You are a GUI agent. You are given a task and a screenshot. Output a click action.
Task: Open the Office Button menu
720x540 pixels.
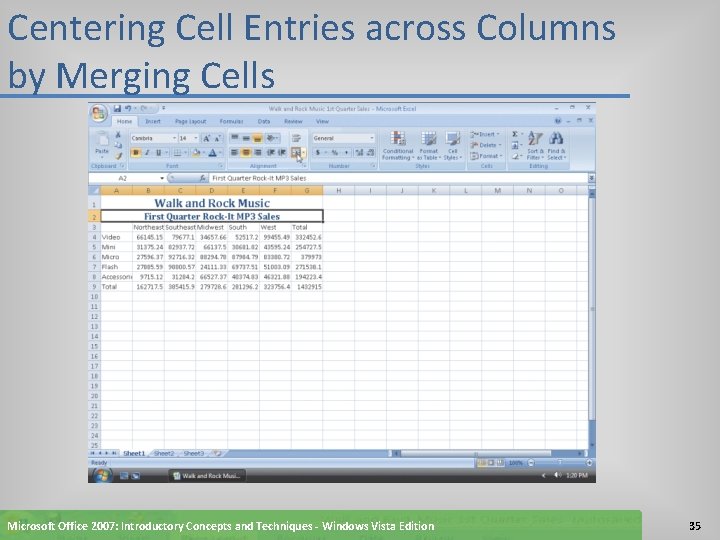(99, 113)
